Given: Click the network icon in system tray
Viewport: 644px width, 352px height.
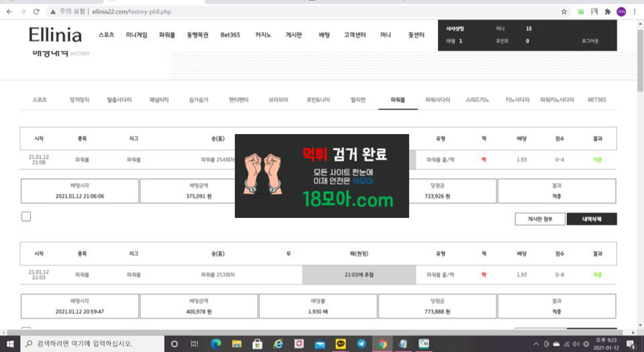Looking at the screenshot, I should tap(566, 344).
